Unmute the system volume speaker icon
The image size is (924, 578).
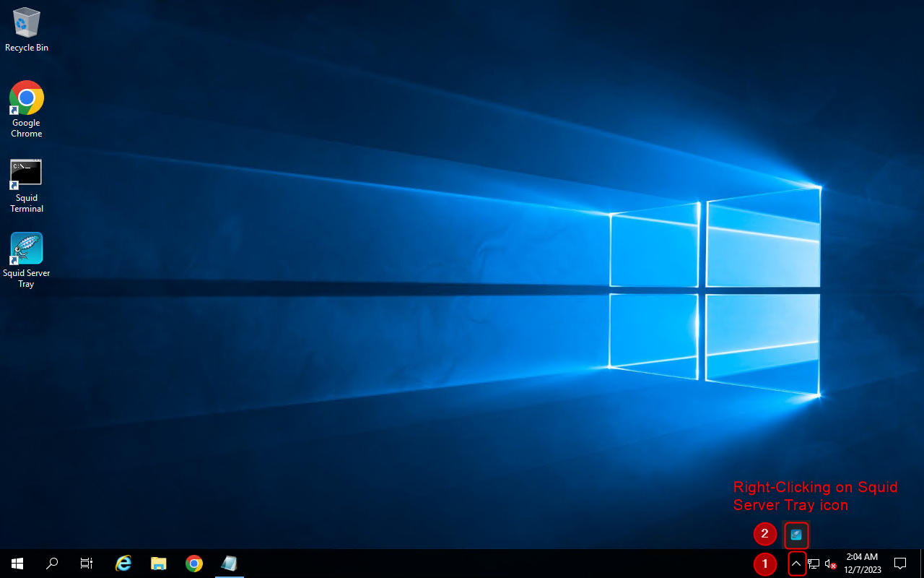829,564
